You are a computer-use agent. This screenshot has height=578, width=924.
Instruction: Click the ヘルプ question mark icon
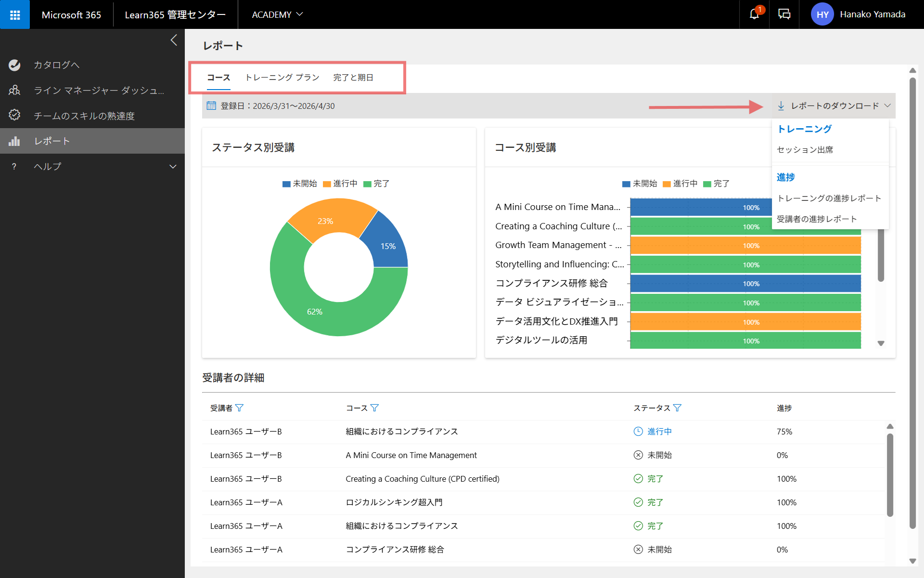[x=14, y=166]
